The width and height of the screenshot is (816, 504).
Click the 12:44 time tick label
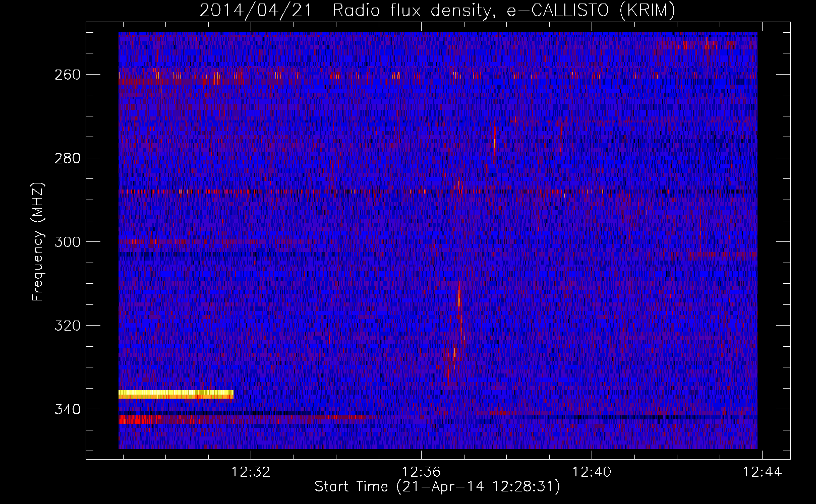click(x=762, y=472)
